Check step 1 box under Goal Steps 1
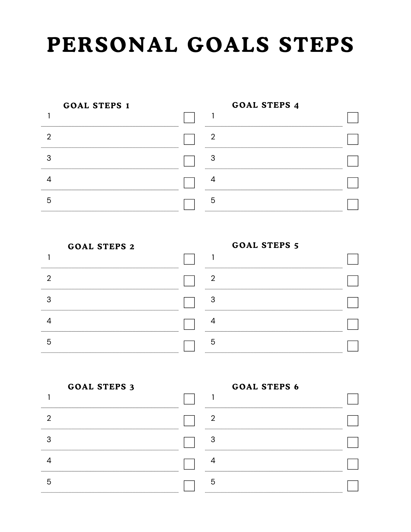 point(189,118)
